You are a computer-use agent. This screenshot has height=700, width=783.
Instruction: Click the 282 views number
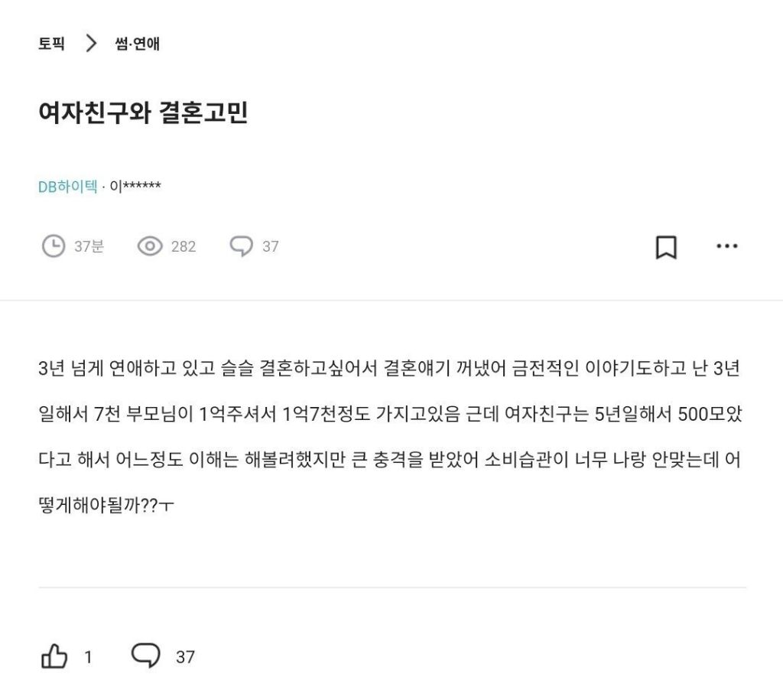pyautogui.click(x=184, y=246)
